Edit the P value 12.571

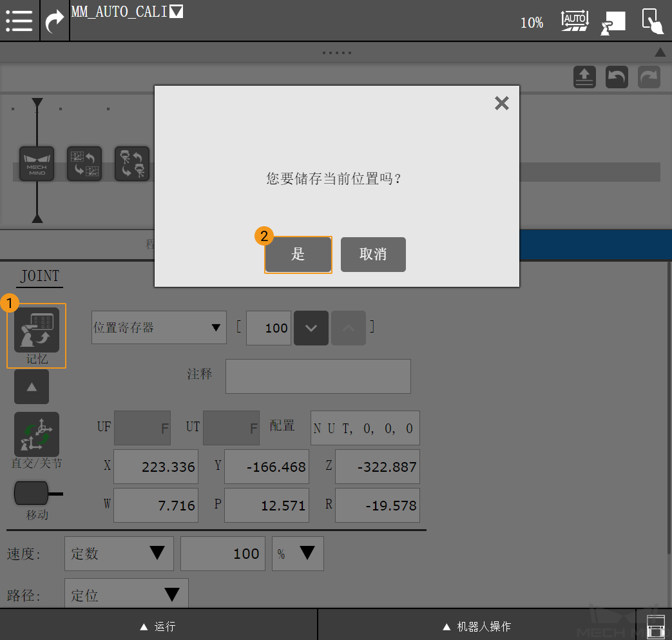coord(267,505)
